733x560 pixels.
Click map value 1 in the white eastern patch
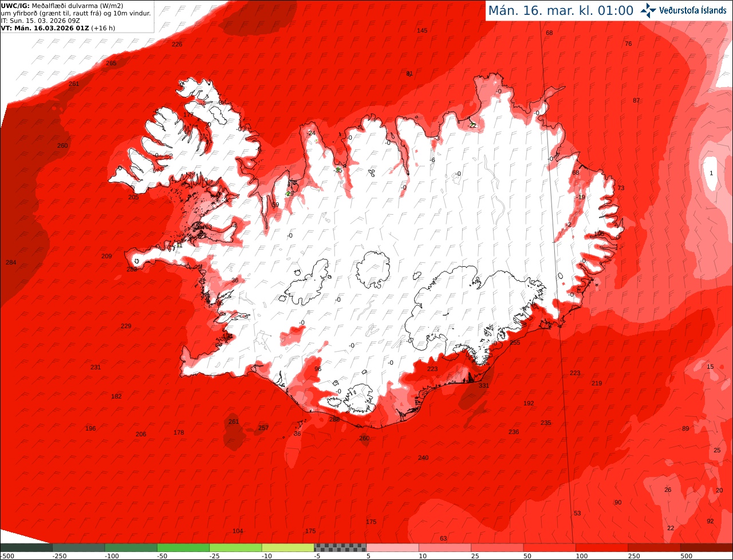pyautogui.click(x=712, y=173)
